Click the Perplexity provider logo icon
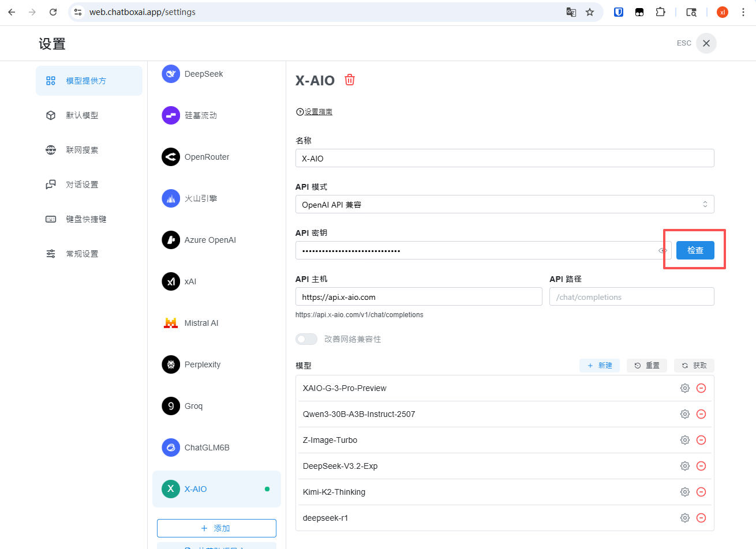Image resolution: width=756 pixels, height=549 pixels. click(x=171, y=364)
